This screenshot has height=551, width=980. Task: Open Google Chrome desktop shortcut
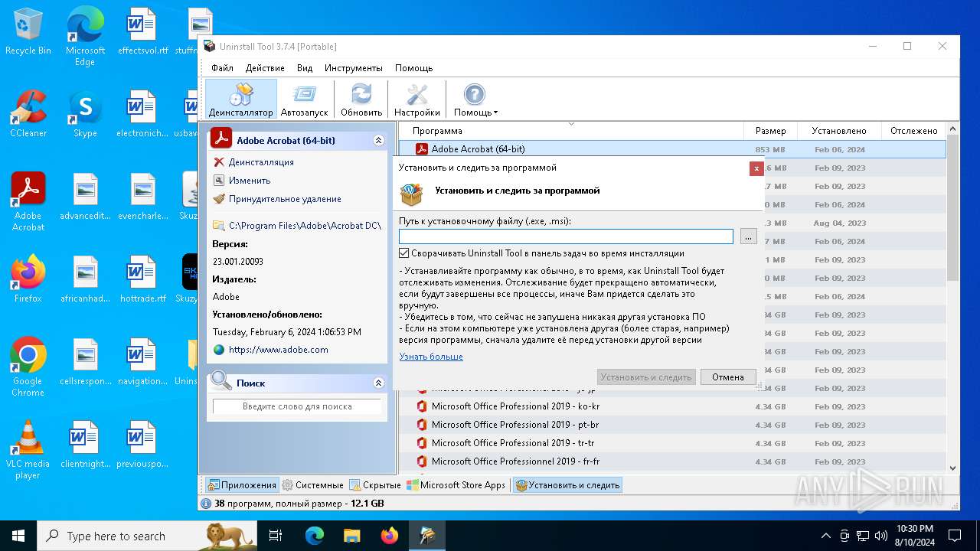[x=28, y=367]
